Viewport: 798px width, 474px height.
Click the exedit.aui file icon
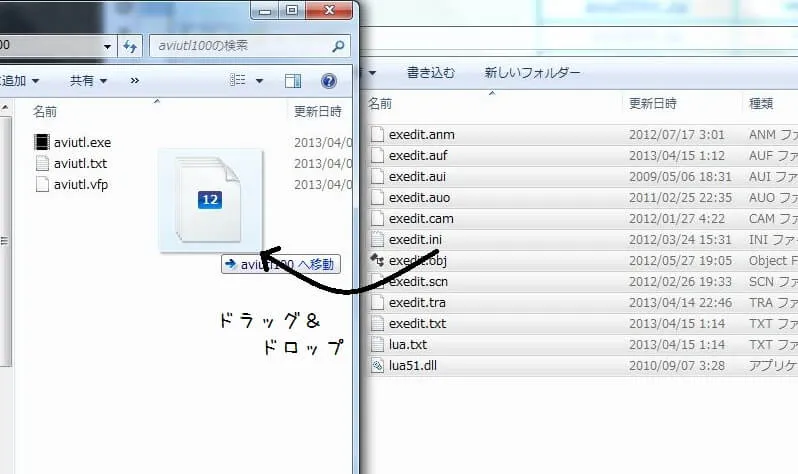point(377,176)
